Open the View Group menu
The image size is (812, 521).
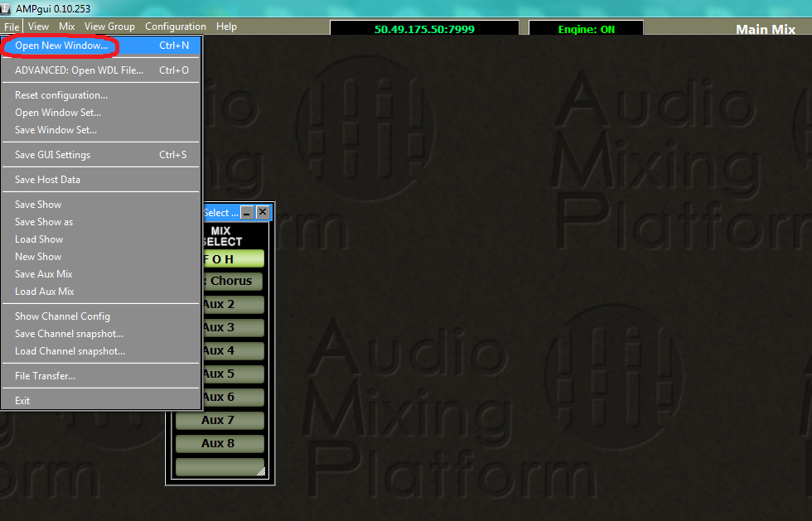109,26
